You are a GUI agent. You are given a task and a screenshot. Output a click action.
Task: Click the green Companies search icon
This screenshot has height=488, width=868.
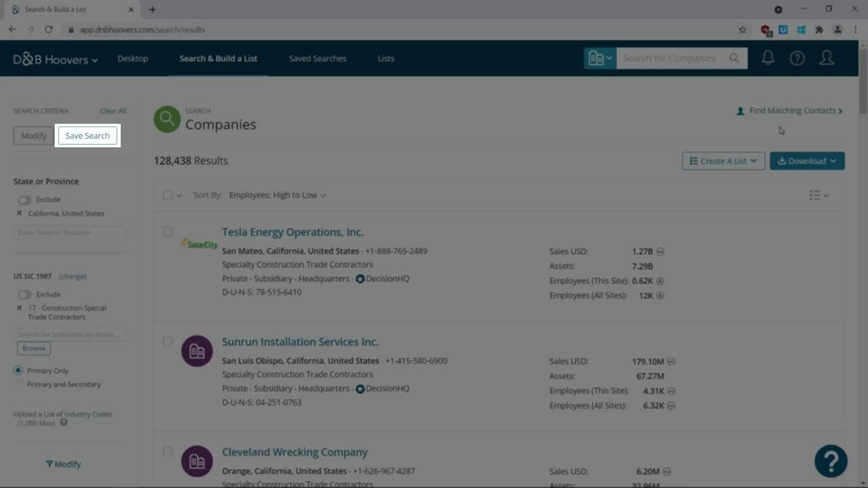167,119
